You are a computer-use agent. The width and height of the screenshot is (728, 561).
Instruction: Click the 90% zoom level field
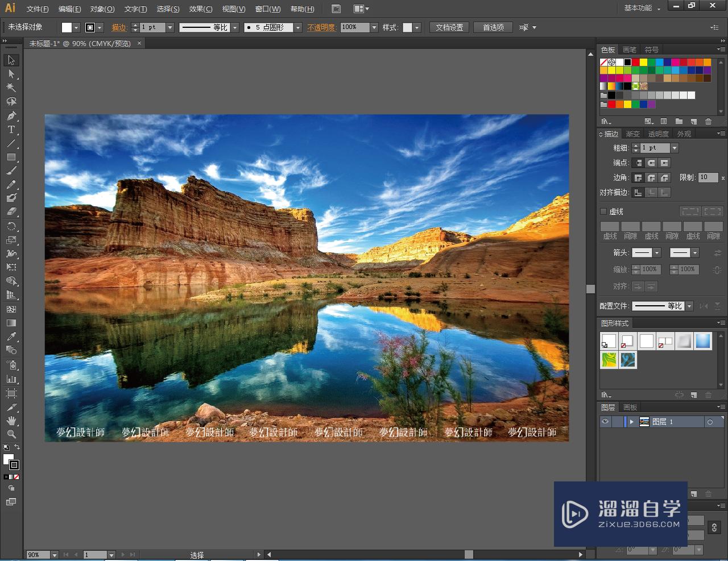point(38,555)
